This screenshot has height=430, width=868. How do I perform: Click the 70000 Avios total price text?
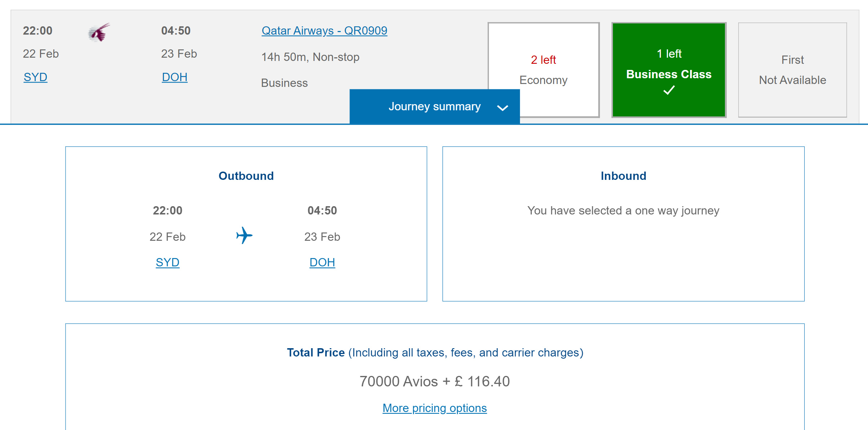click(435, 381)
